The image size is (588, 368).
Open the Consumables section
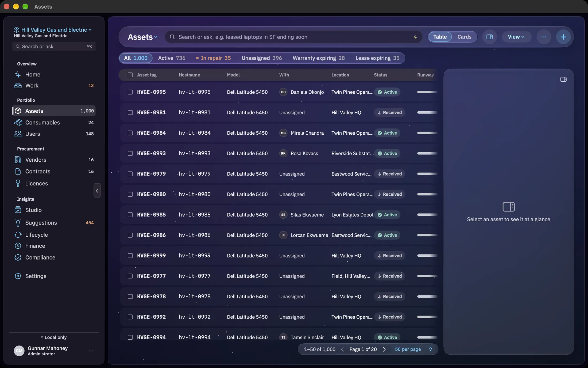pyautogui.click(x=54, y=123)
